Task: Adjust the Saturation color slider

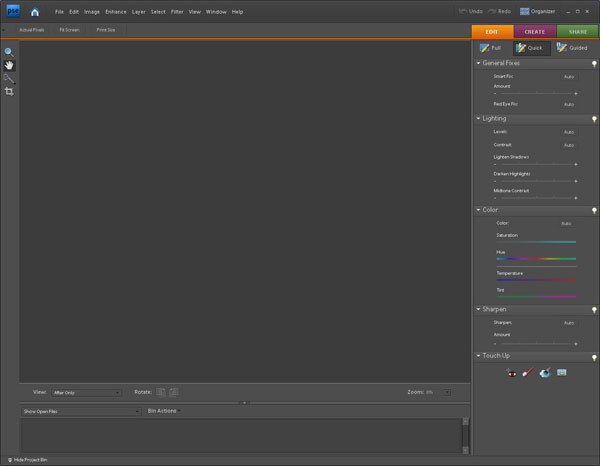Action: coord(536,242)
